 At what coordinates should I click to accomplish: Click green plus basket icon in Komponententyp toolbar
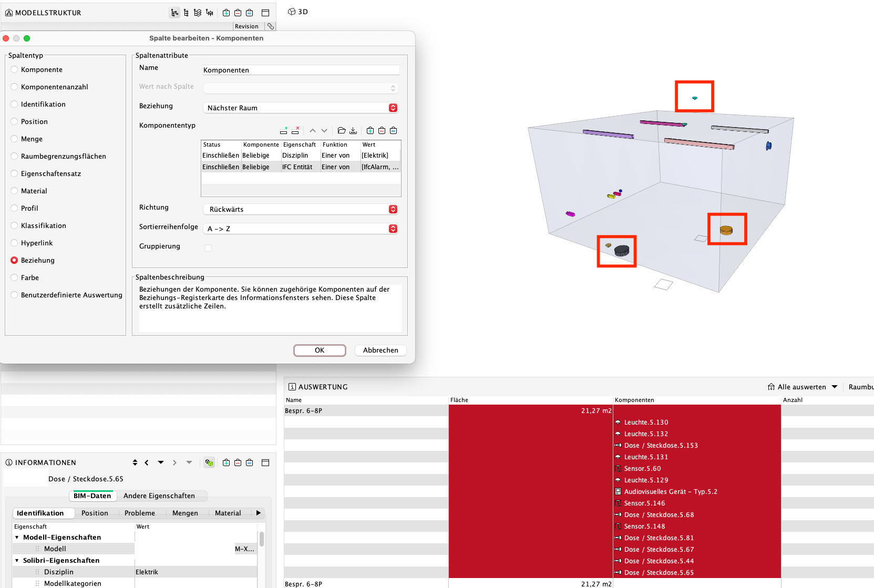pos(371,130)
